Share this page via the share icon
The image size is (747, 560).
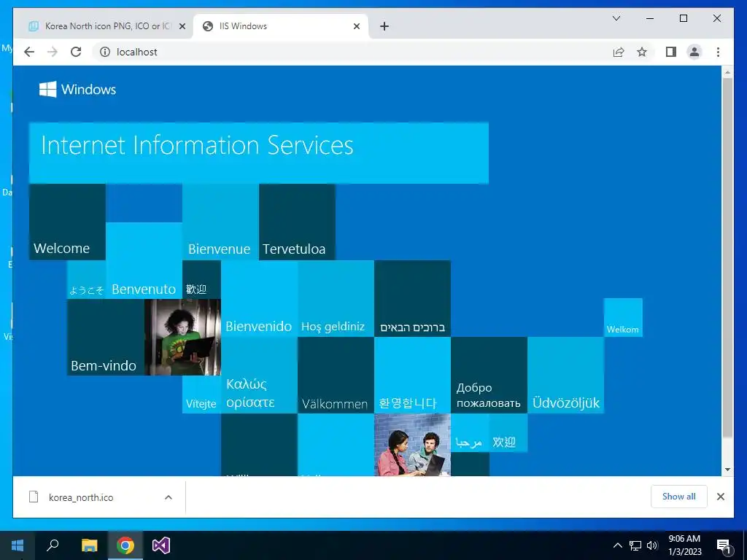pos(619,52)
